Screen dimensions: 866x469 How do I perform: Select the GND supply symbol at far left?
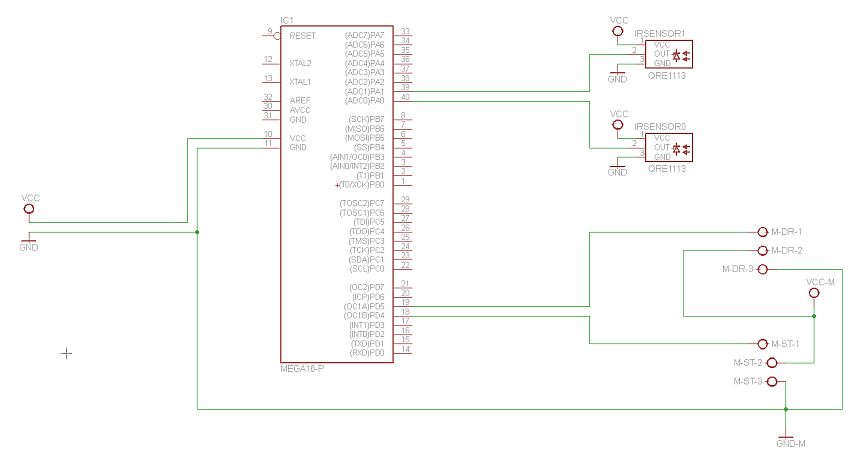click(28, 239)
